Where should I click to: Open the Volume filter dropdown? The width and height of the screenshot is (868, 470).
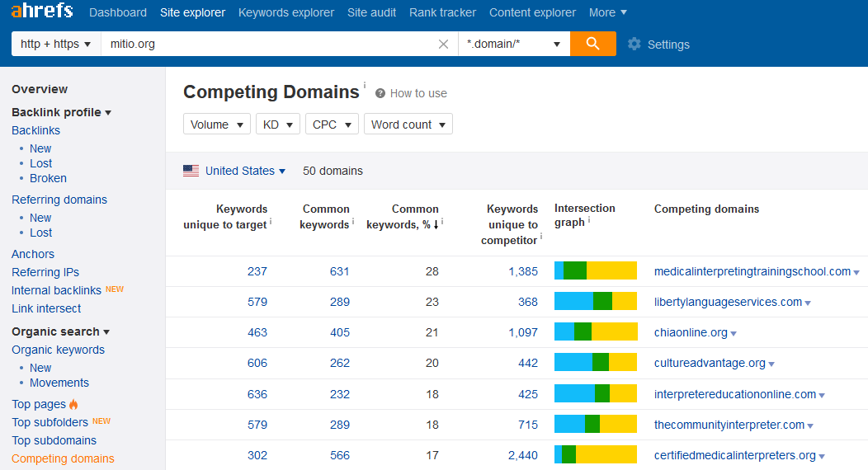[x=217, y=125]
